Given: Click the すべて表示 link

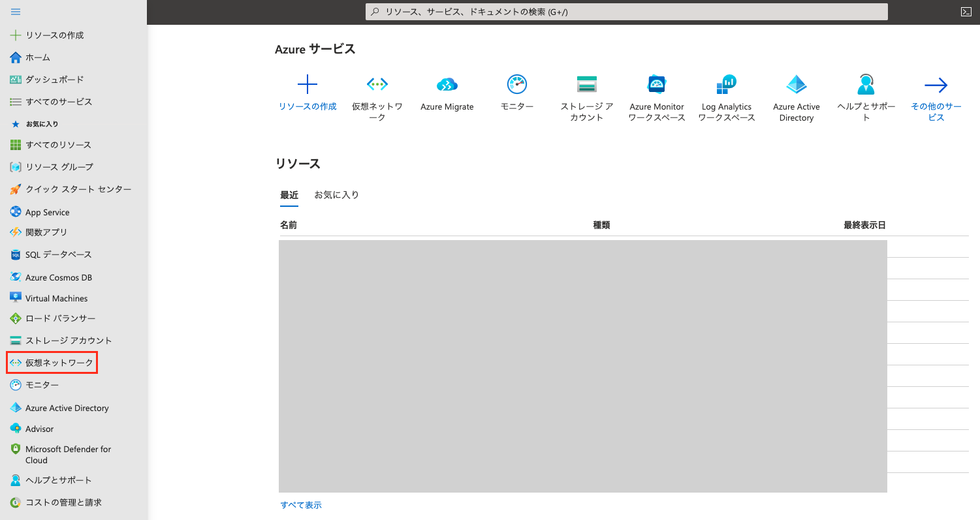Looking at the screenshot, I should [300, 504].
